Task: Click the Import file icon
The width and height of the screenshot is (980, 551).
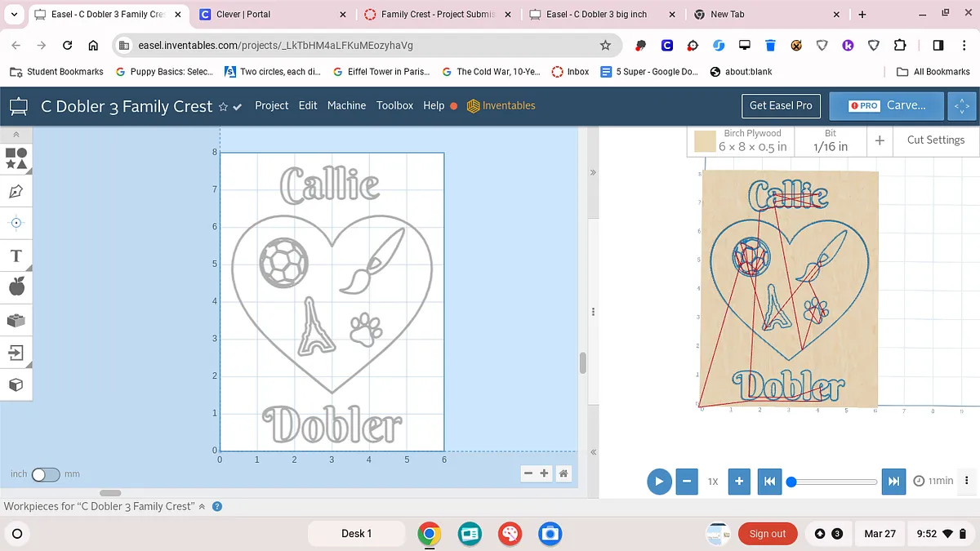Action: [x=16, y=353]
